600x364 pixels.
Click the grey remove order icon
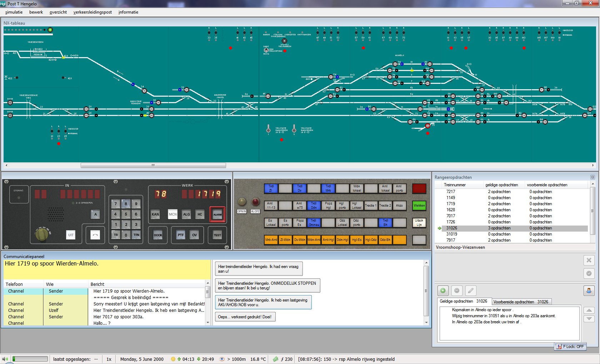point(457,290)
